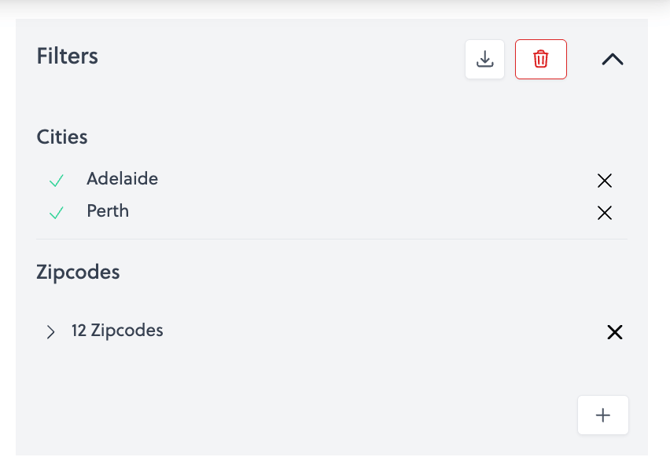Click the Filters panel title
This screenshot has width=670, height=468.
pyautogui.click(x=67, y=57)
